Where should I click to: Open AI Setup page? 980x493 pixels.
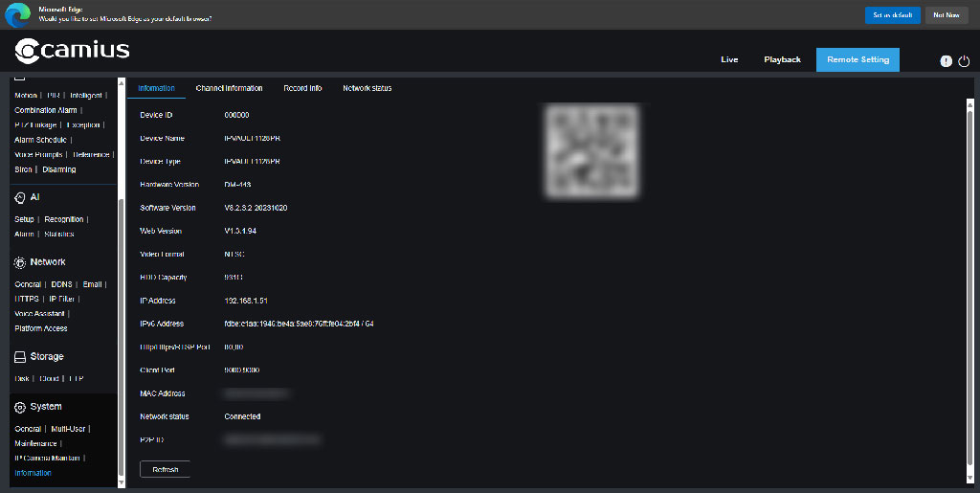(x=24, y=220)
